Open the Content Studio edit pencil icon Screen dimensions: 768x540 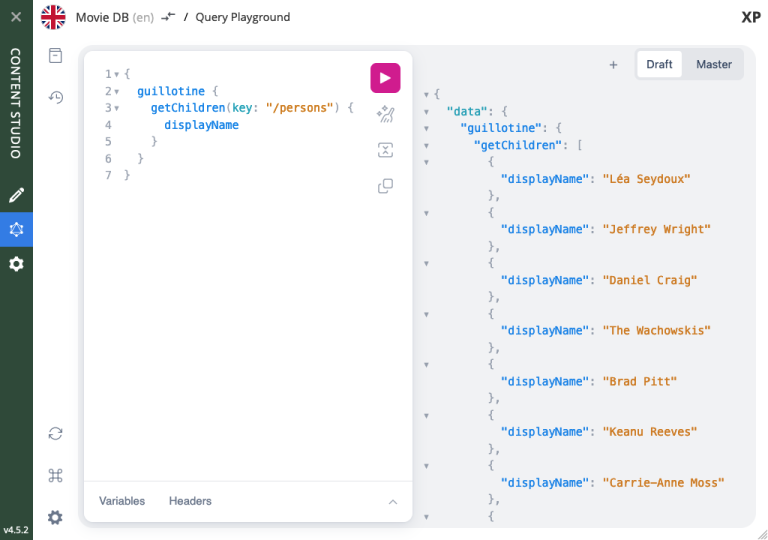(x=16, y=195)
